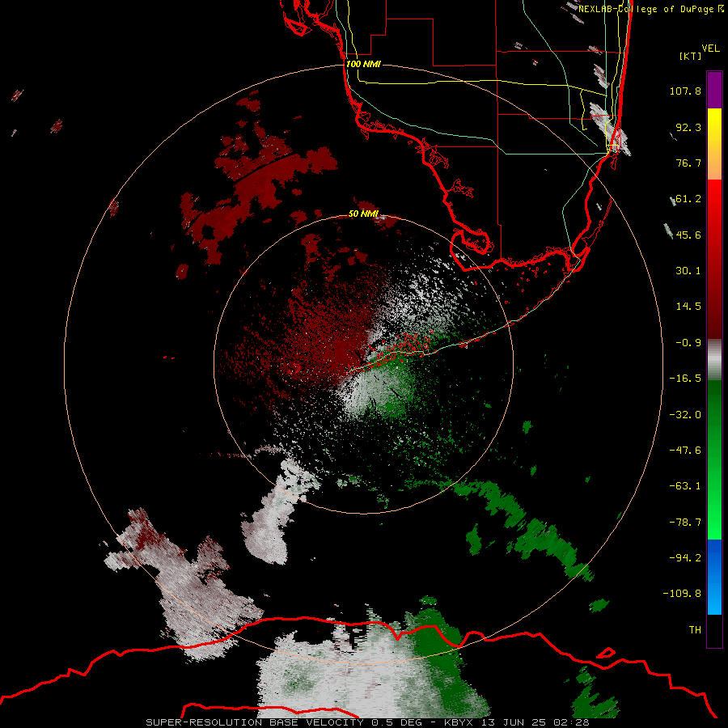Click the -94.2 legend value

point(685,557)
